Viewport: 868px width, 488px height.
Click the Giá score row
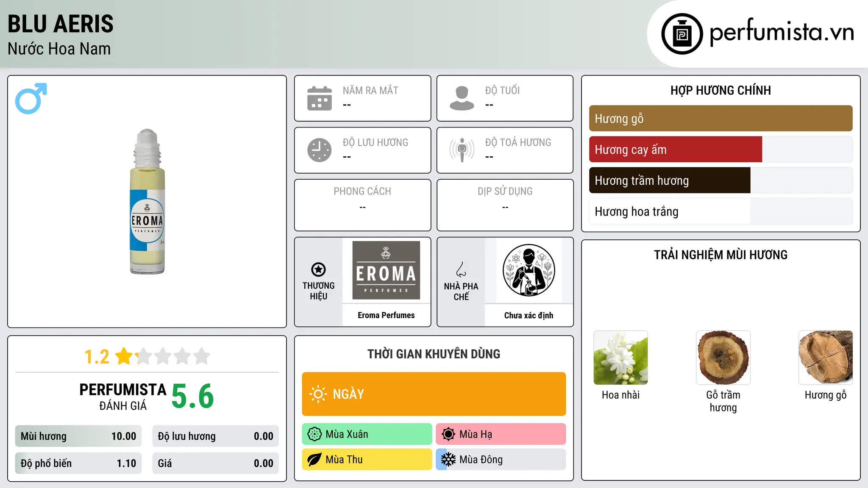(x=216, y=463)
